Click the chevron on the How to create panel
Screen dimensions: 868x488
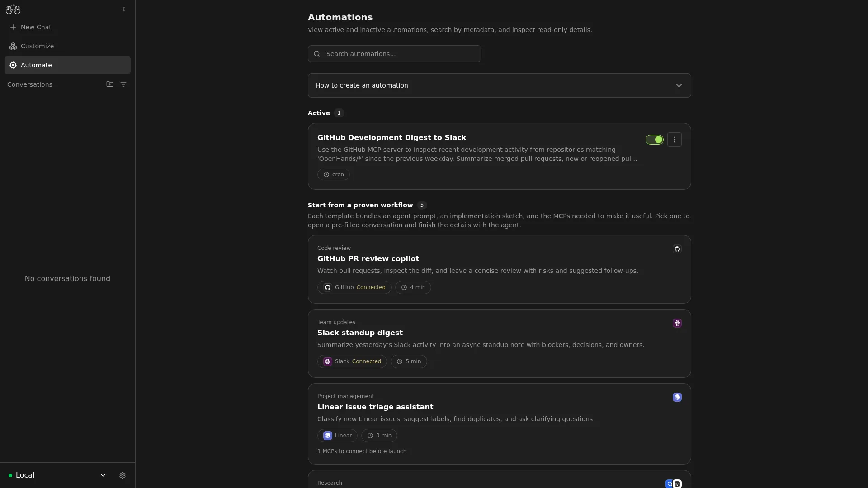[679, 85]
